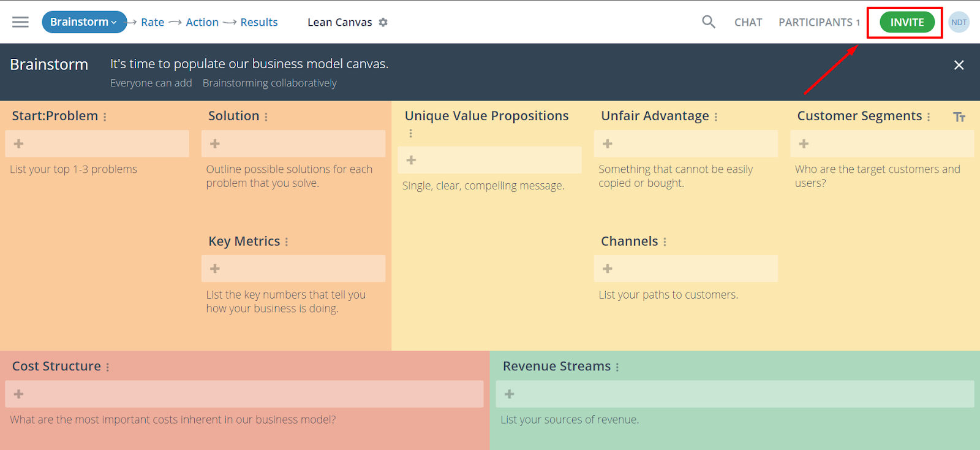
Task: Open NDT user avatar menu
Action: click(x=959, y=22)
